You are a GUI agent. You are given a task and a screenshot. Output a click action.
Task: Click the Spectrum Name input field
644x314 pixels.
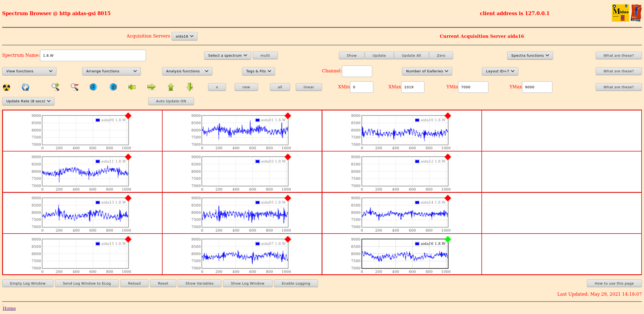coord(93,56)
